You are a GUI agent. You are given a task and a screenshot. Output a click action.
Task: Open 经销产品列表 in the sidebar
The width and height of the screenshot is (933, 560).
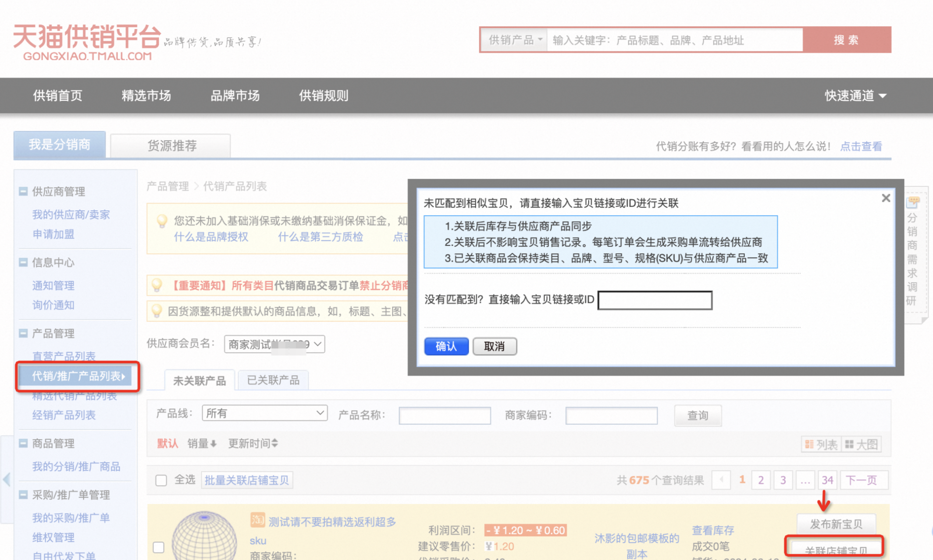point(64,415)
